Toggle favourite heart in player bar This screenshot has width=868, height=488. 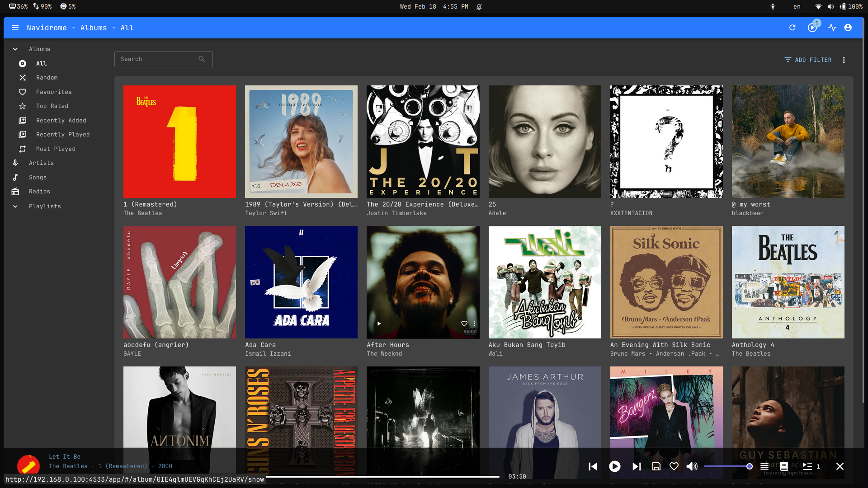(x=674, y=466)
